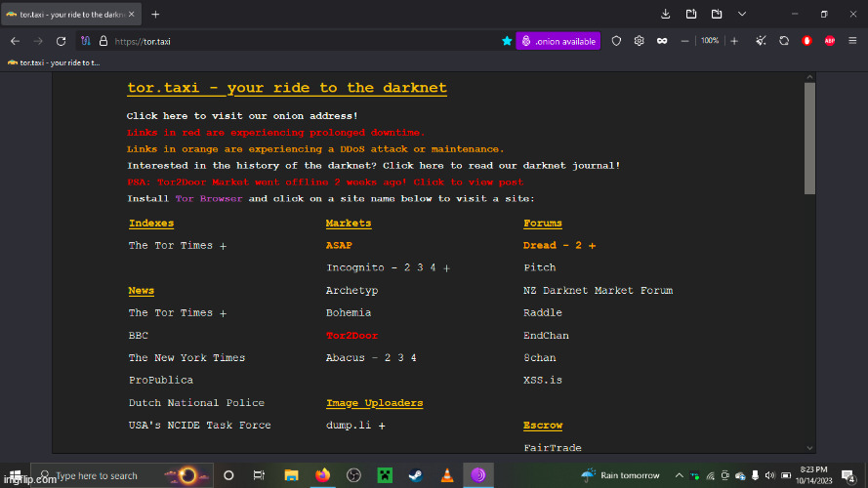Close the tor.taxi tab

[x=131, y=15]
